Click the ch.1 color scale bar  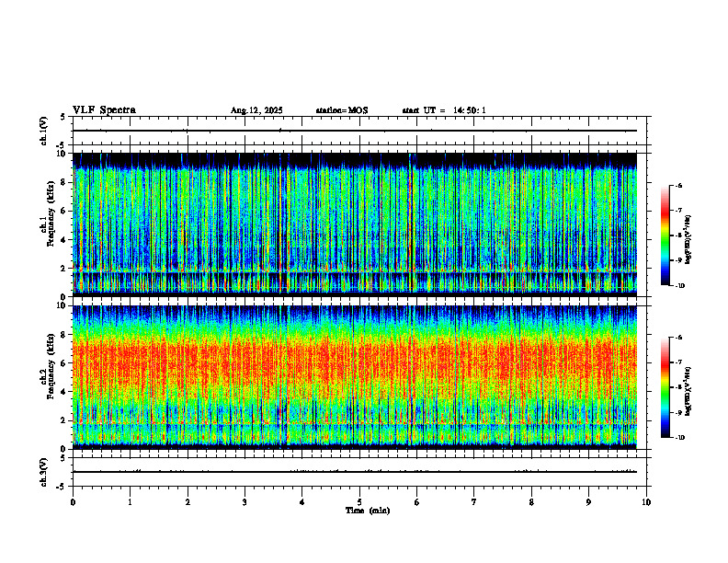pyautogui.click(x=665, y=236)
